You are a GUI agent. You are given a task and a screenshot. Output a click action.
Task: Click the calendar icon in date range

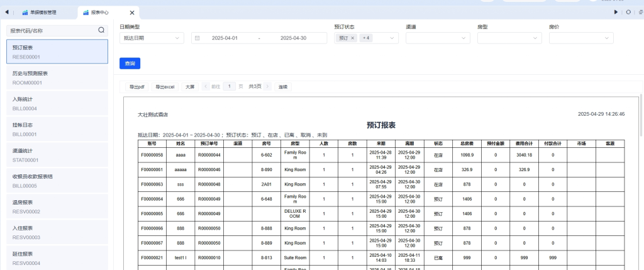pos(197,38)
